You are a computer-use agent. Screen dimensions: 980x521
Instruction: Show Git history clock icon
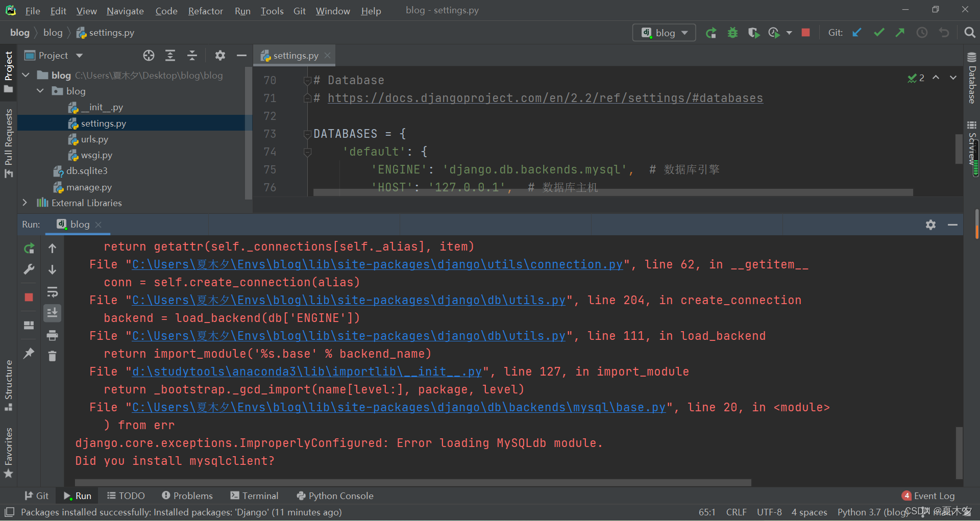(x=922, y=33)
